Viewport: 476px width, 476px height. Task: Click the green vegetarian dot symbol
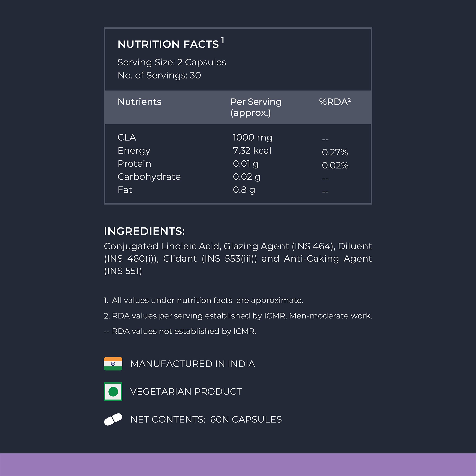113,392
